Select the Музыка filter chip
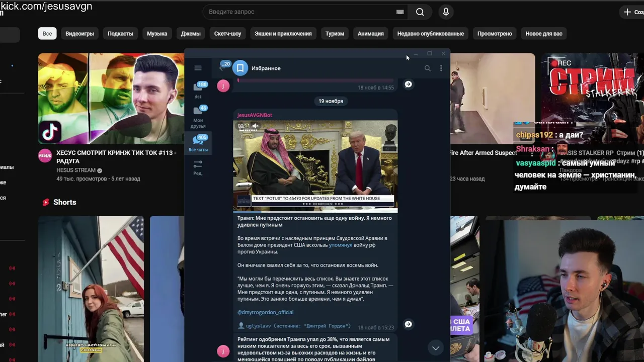This screenshot has width=644, height=362. point(157,34)
